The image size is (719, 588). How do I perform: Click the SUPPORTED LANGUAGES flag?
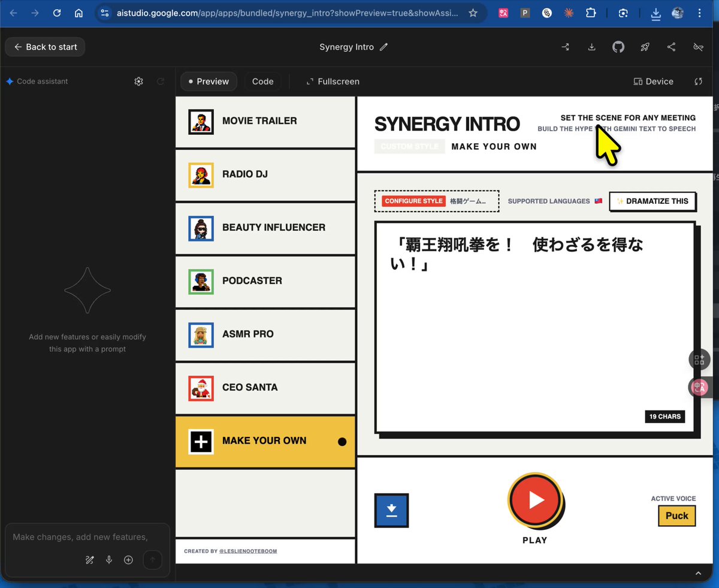point(598,201)
